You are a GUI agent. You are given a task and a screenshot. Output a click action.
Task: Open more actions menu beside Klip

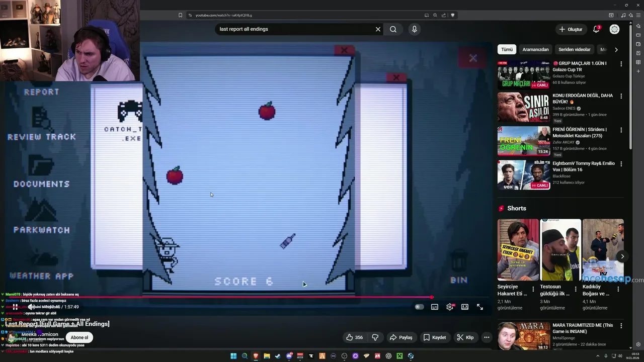tap(487, 337)
